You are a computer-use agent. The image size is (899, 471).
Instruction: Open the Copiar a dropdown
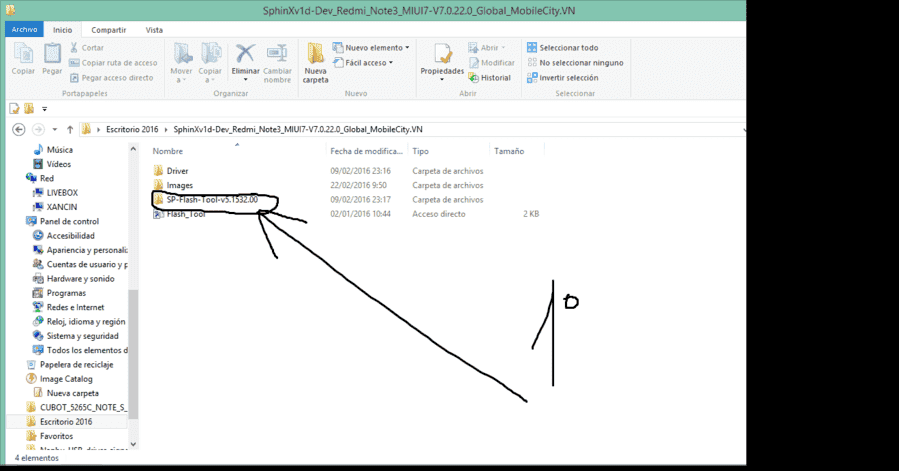coord(210,63)
